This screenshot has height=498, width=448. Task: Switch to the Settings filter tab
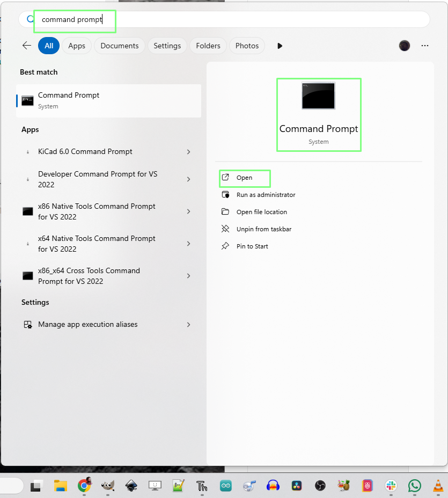pyautogui.click(x=167, y=46)
